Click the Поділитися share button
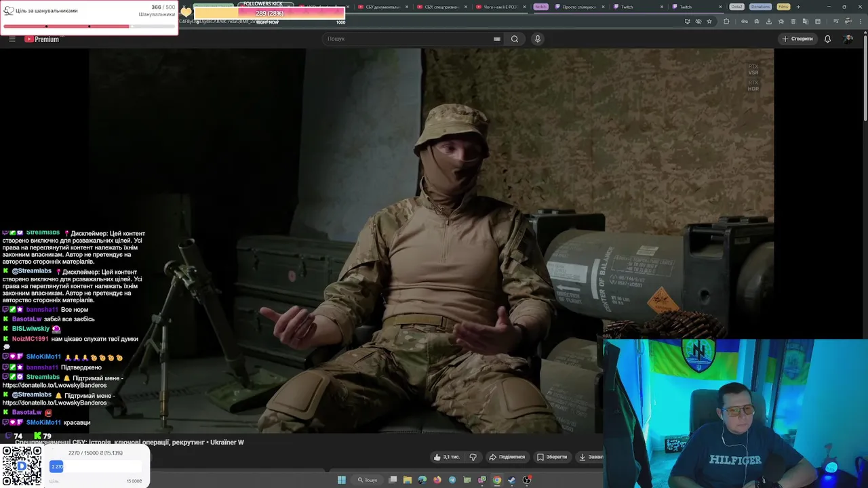Screen dimensions: 868x488 [507, 457]
